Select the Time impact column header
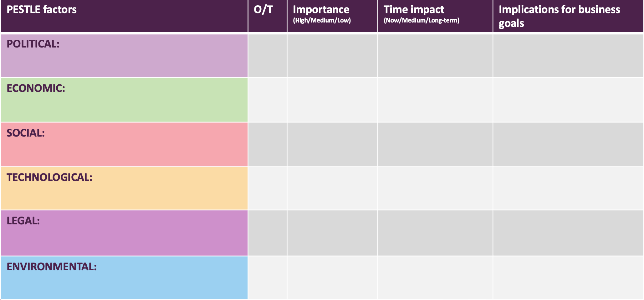Screen dimensions: 644x300 [x=435, y=16]
